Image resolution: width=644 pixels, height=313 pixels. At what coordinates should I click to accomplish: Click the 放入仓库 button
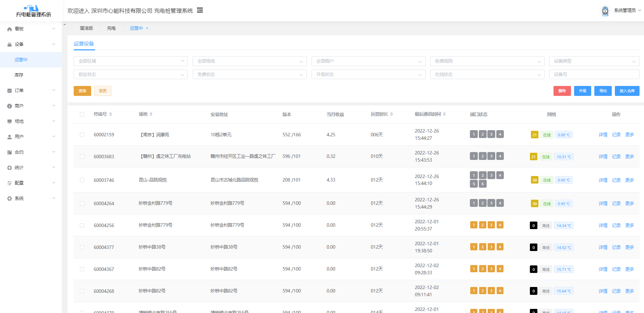[x=627, y=91]
